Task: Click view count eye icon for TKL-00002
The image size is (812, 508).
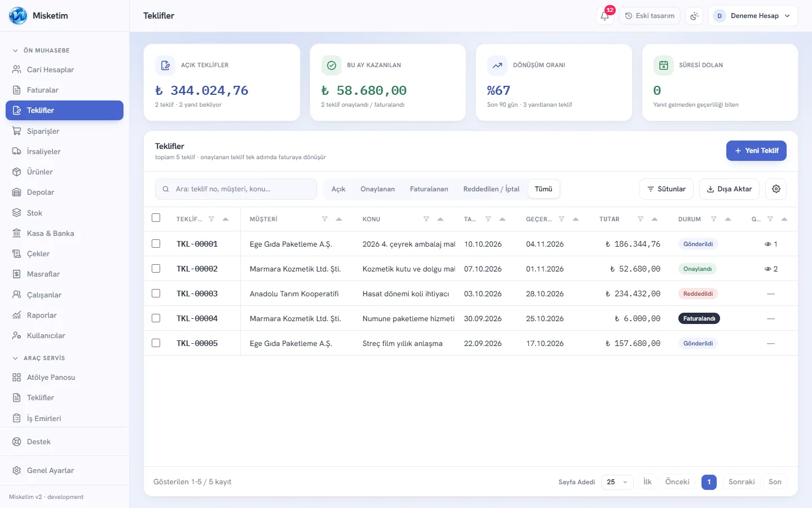Action: click(767, 269)
